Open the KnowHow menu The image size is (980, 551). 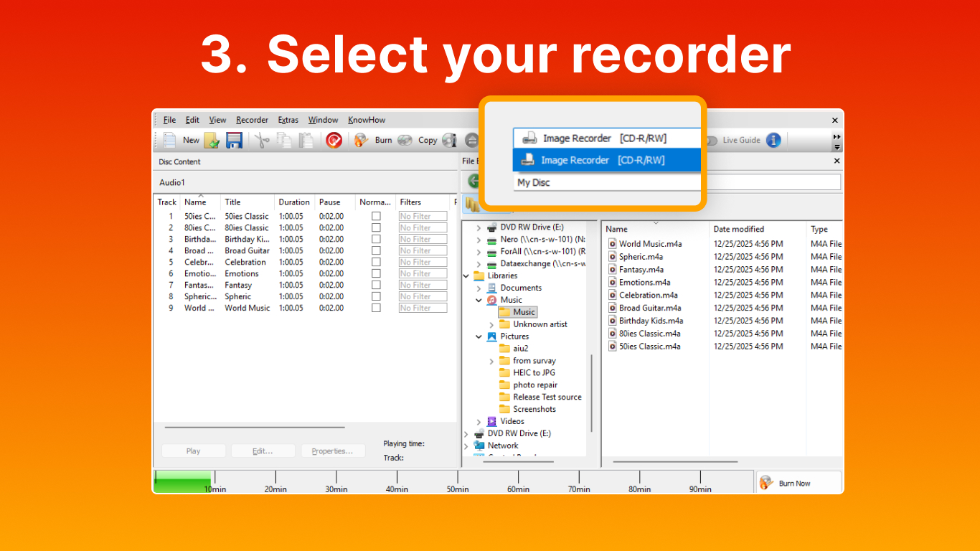[x=367, y=120]
